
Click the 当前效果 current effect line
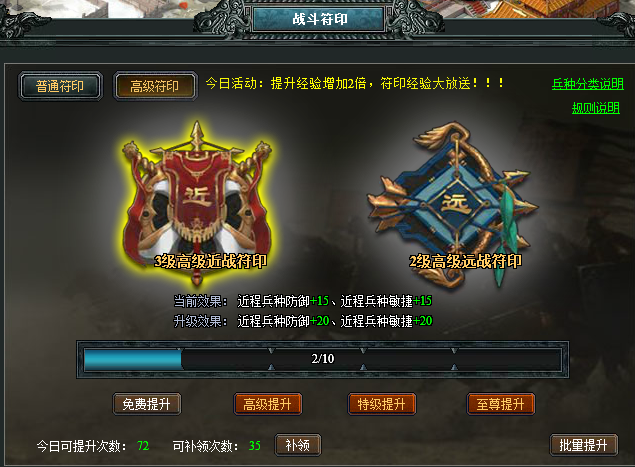(303, 301)
